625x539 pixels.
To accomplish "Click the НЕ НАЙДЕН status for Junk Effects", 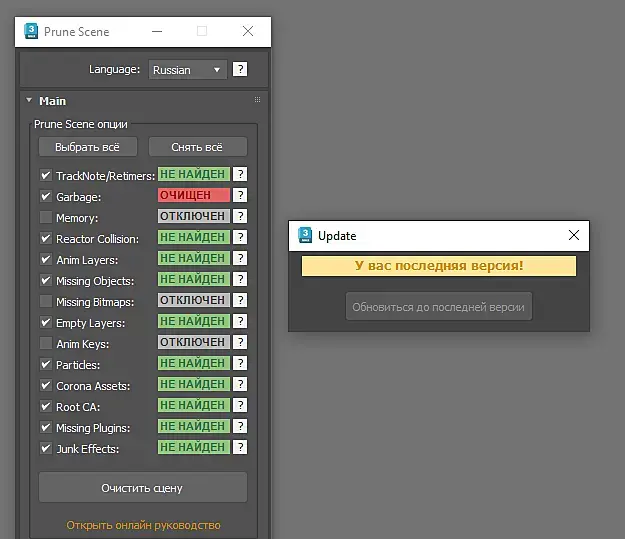I will point(194,447).
